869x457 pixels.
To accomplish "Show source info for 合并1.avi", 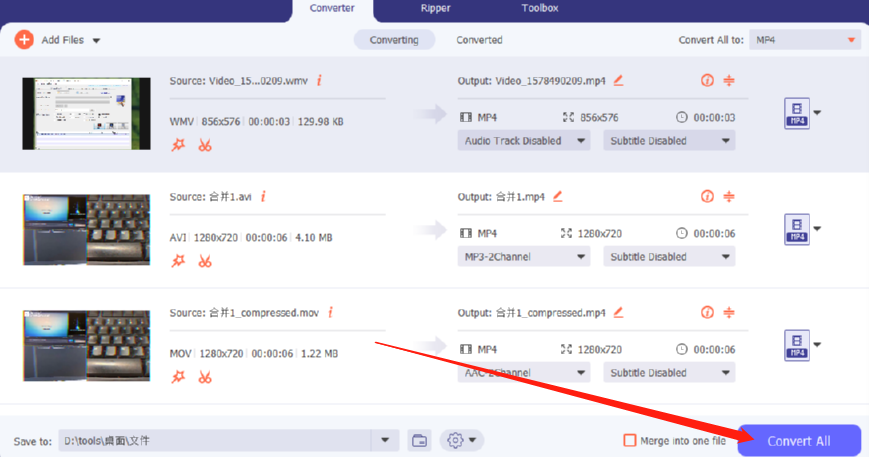I will pos(263,196).
